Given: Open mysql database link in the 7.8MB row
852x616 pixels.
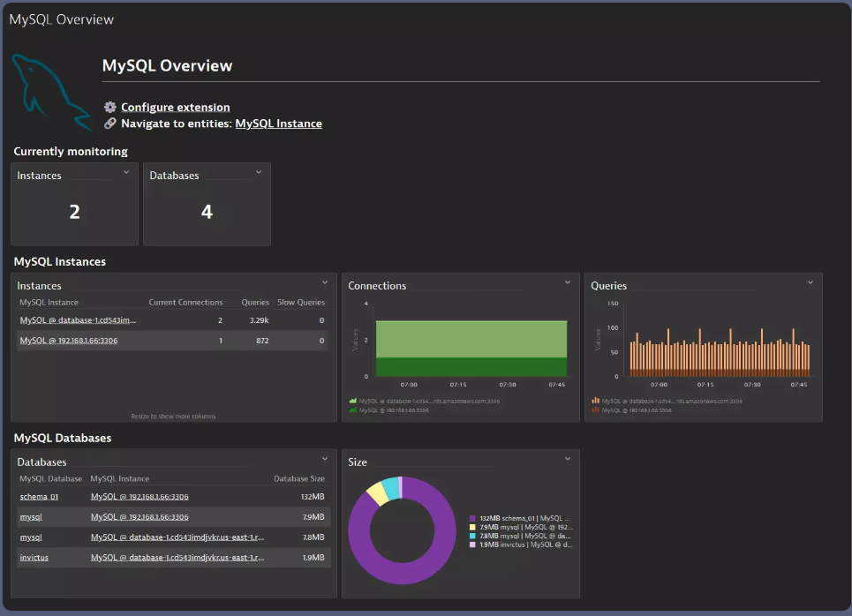Looking at the screenshot, I should click(30, 537).
